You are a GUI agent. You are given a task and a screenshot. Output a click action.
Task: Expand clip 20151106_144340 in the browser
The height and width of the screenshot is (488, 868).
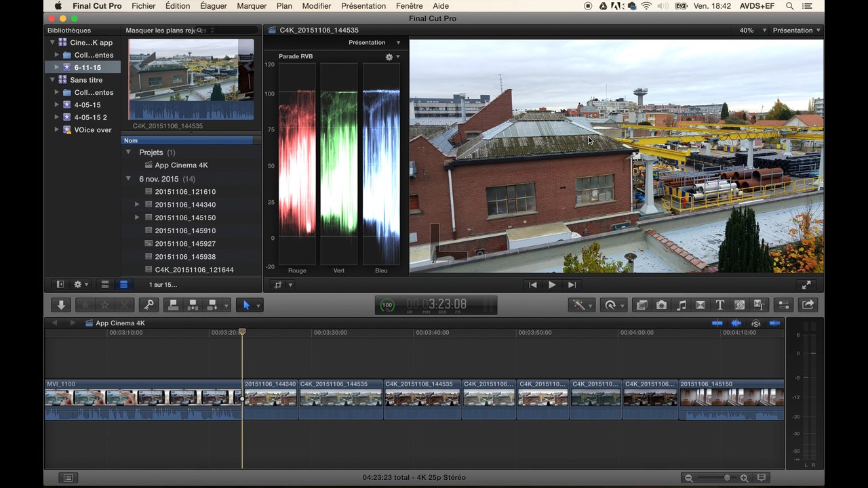(x=137, y=205)
